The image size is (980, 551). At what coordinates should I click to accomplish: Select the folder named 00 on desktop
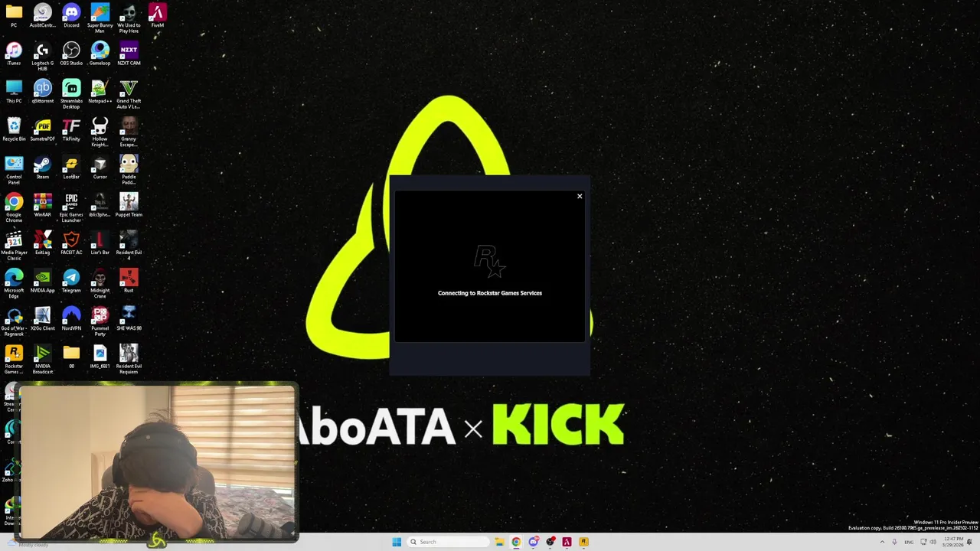[71, 357]
